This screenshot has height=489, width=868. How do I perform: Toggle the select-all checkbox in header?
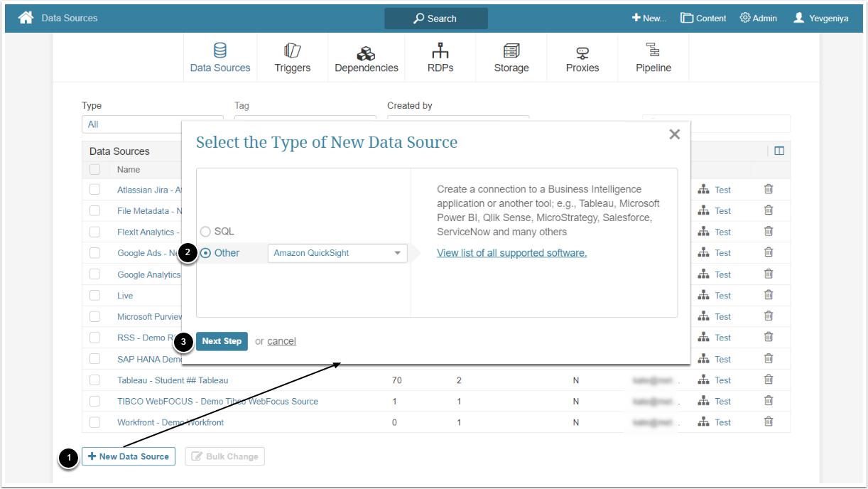coord(94,169)
